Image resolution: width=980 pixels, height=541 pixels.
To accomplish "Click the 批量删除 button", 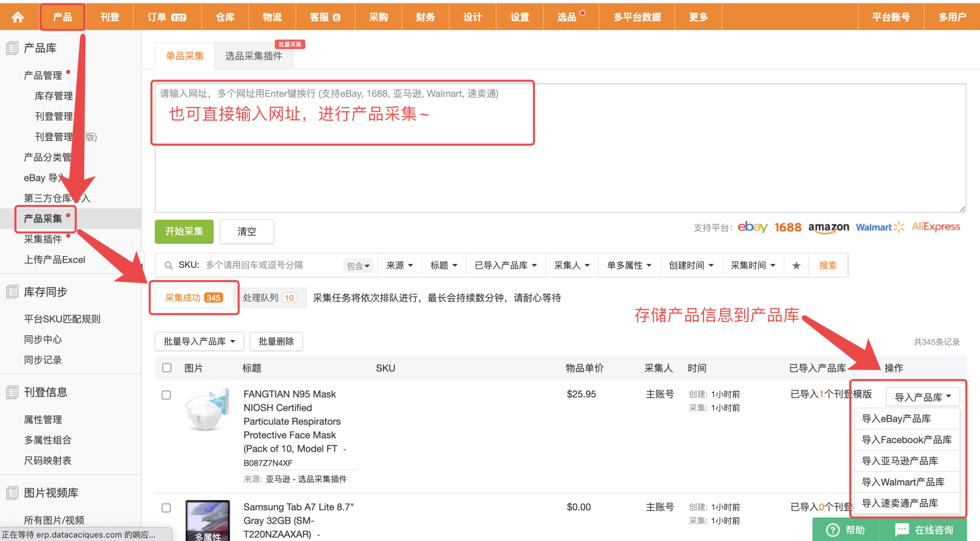I will pos(276,341).
